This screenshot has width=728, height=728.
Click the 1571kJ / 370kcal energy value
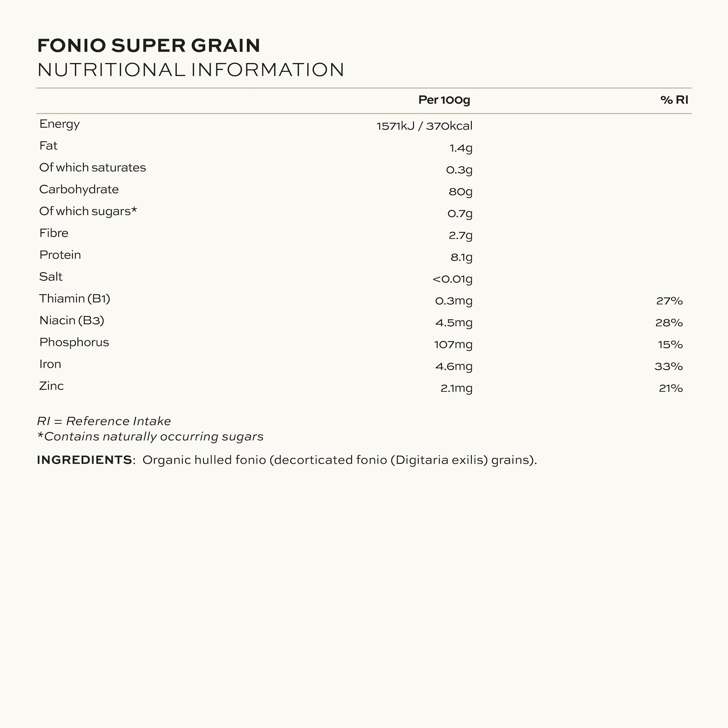(424, 126)
